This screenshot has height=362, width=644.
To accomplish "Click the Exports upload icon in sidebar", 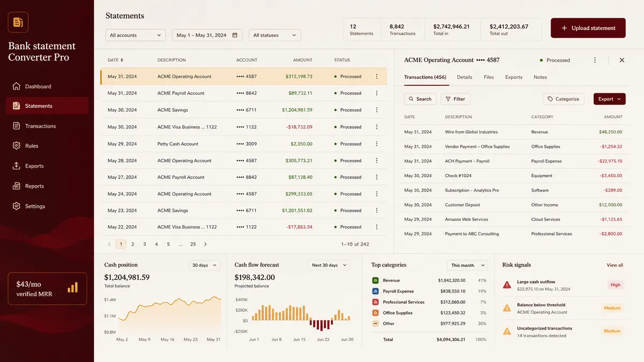I will click(16, 166).
